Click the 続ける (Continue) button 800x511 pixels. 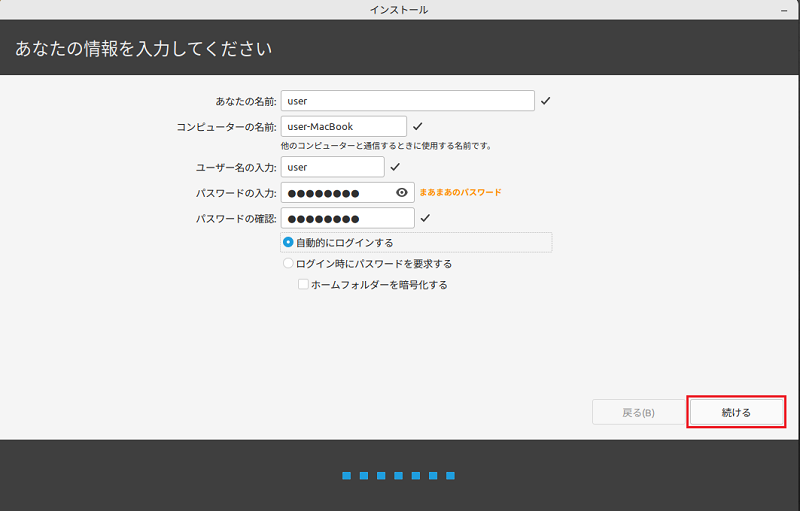click(x=736, y=412)
